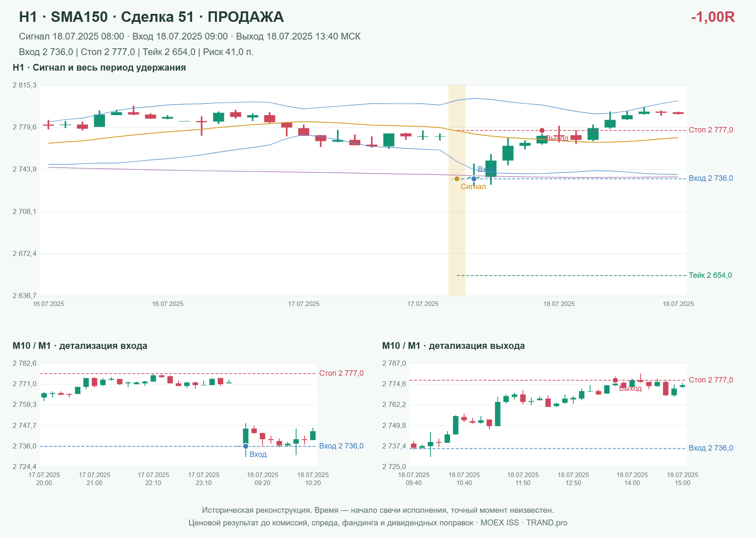Click "Вход 2 736,0" label in exit detail chart
This screenshot has width=756, height=538.
pyautogui.click(x=711, y=448)
